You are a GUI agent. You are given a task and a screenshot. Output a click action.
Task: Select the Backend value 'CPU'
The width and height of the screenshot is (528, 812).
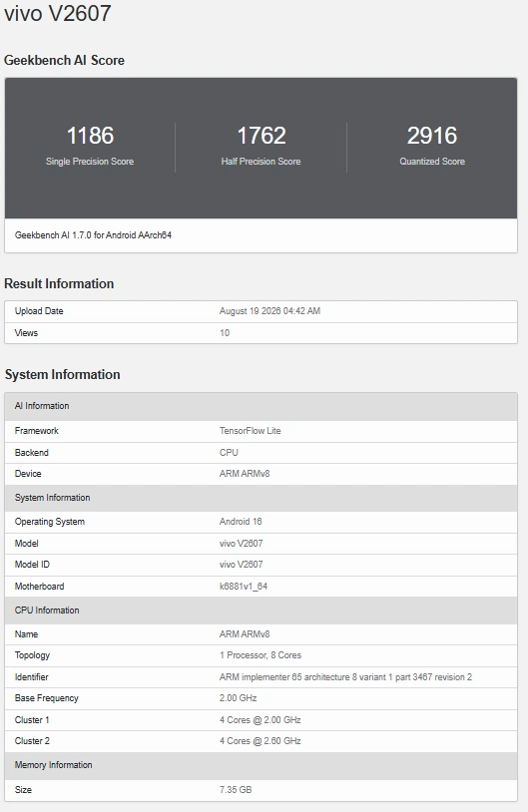tap(229, 453)
